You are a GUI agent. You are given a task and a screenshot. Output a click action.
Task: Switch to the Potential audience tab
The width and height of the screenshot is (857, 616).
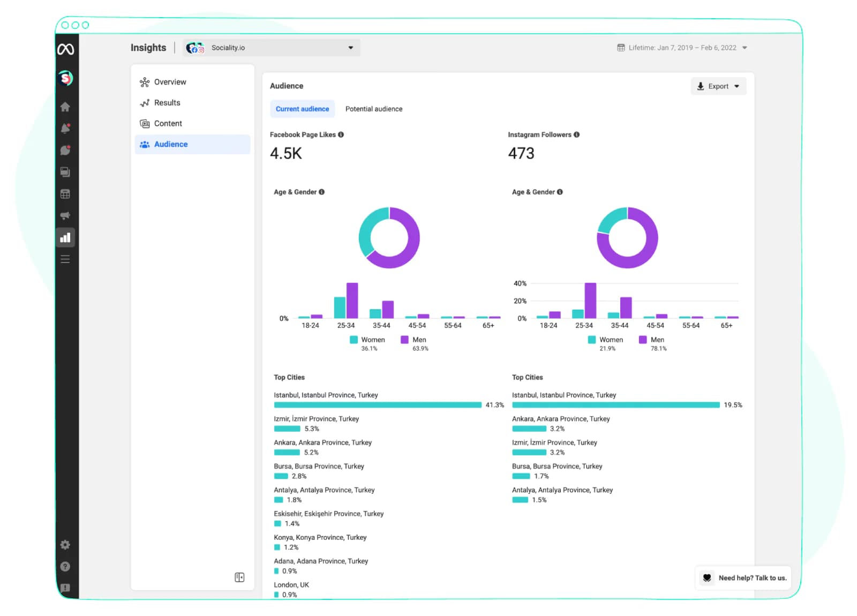[374, 109]
